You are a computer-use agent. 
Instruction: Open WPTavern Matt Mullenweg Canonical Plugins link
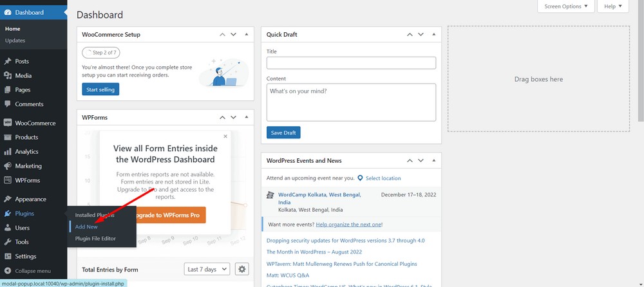[x=342, y=264]
